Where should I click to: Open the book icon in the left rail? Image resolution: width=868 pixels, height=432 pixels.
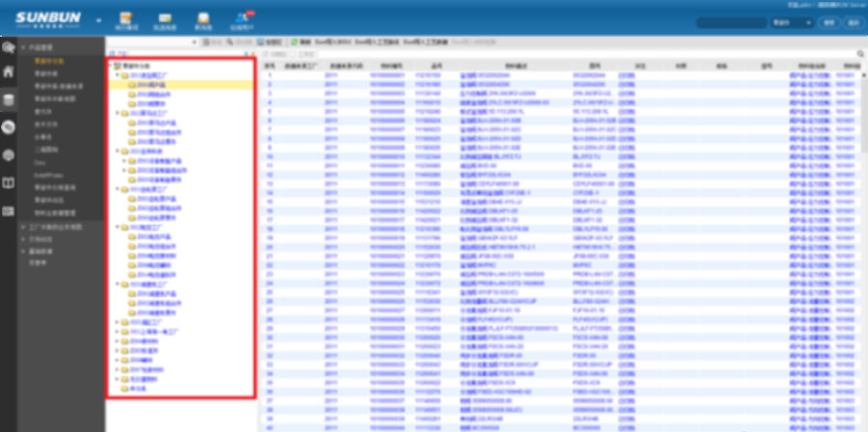[x=9, y=183]
